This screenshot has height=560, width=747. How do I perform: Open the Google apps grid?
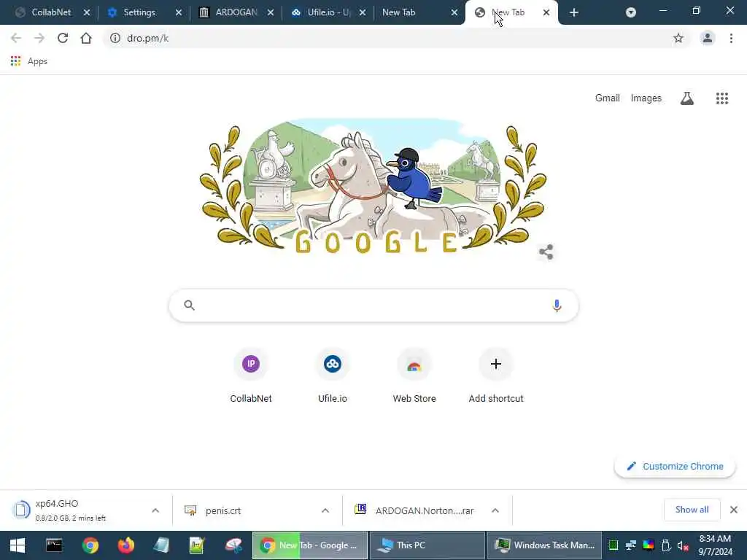click(x=722, y=98)
